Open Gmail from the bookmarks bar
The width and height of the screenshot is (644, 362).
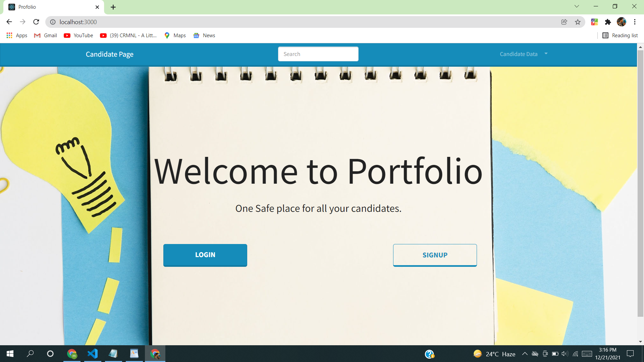pyautogui.click(x=45, y=35)
